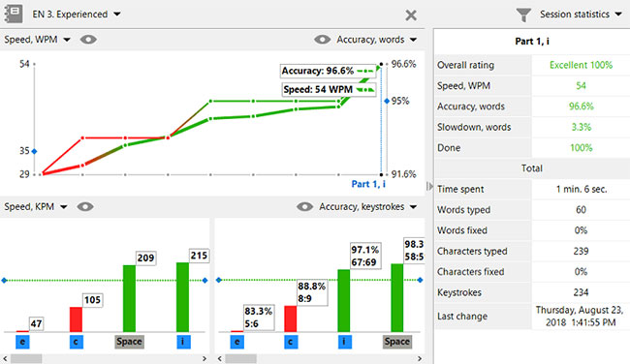The width and height of the screenshot is (630, 364).
Task: Toggle the Speed, KPM visibility eye
Action: [x=85, y=206]
